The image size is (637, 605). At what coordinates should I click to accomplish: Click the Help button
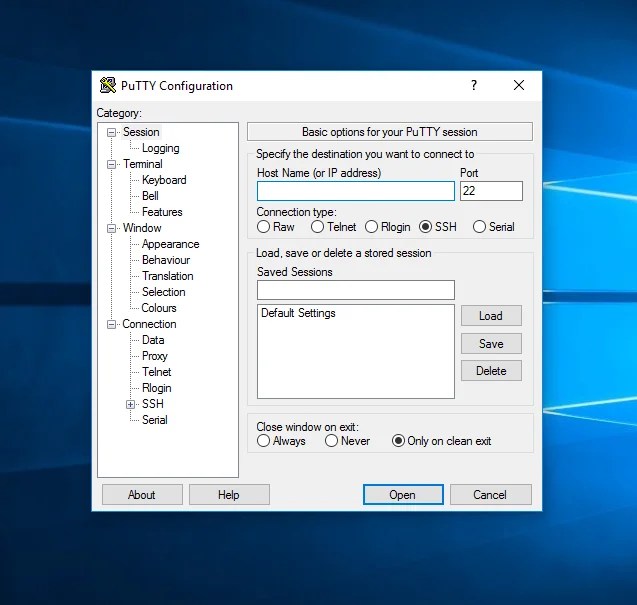[x=229, y=494]
